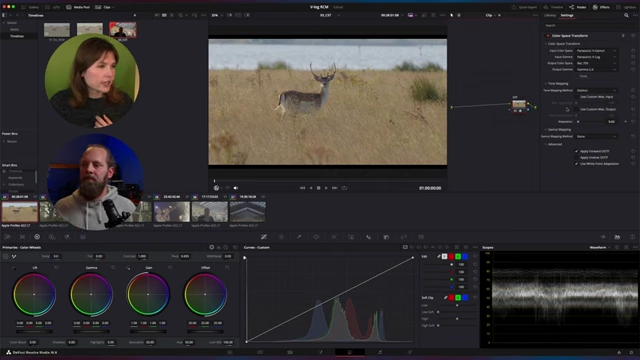Screen dimensions: 640x360
Task: Adjust the Gain master wheel slider
Action: pyautogui.click(x=148, y=332)
